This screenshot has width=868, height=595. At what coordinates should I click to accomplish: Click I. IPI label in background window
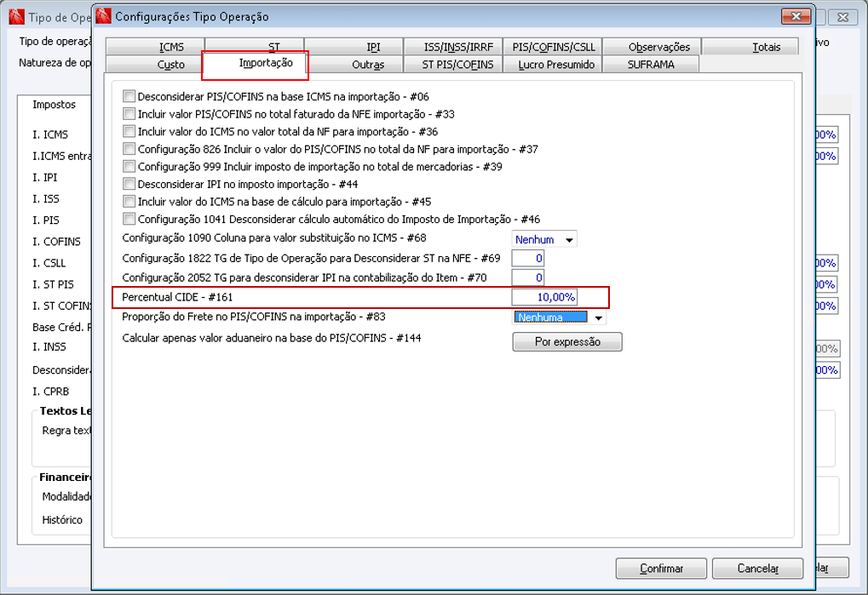(x=45, y=178)
